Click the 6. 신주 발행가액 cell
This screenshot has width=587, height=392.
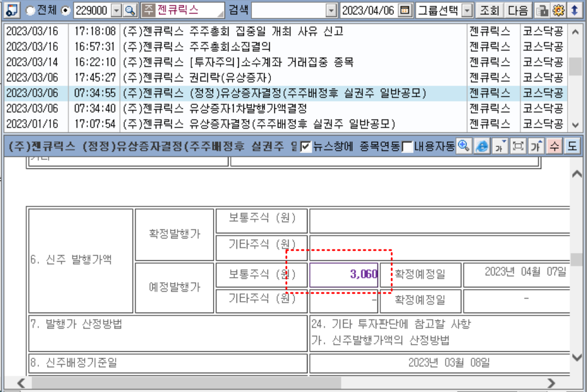(x=81, y=261)
